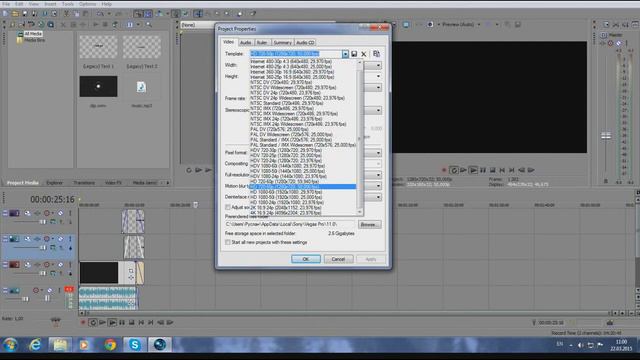
Task: Select 'HD 1080-60i (1920x1080; 29.970 fps)' template
Action: (303, 192)
